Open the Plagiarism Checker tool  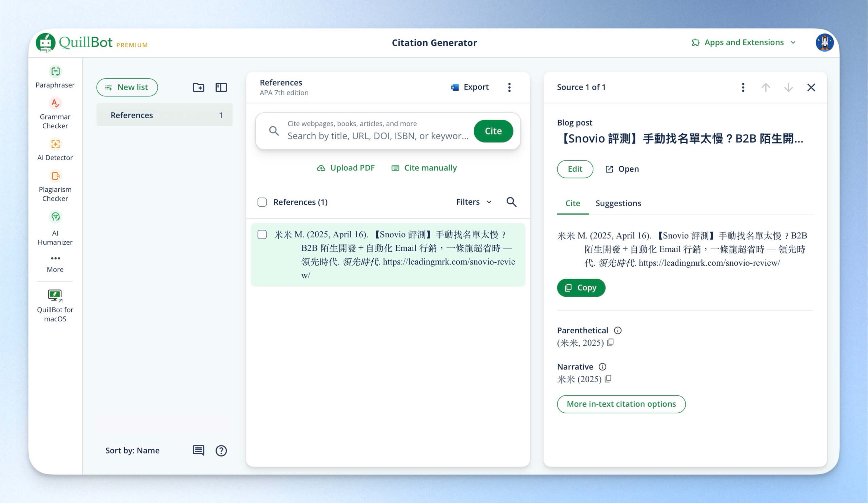tap(55, 187)
